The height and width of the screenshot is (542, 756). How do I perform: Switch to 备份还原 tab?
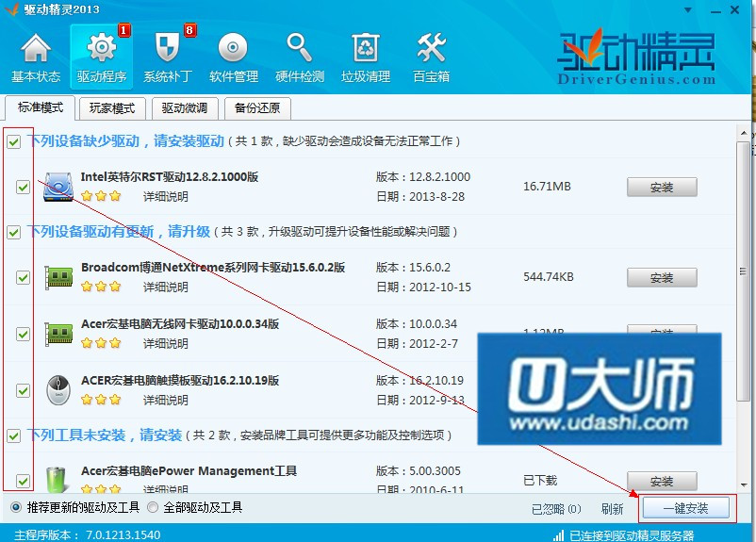point(257,108)
